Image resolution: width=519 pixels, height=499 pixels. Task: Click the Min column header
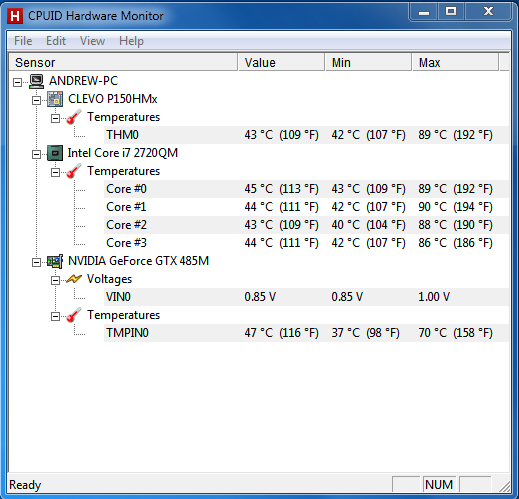(368, 62)
